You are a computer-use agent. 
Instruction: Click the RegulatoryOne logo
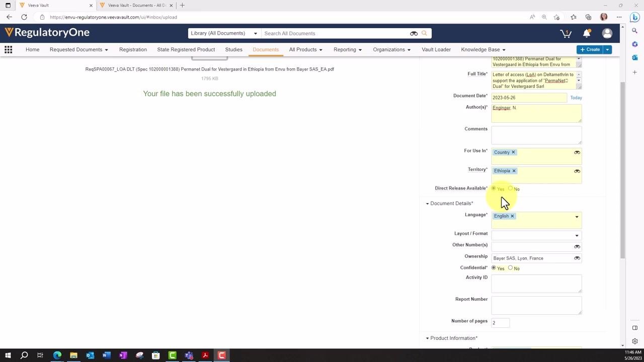47,33
